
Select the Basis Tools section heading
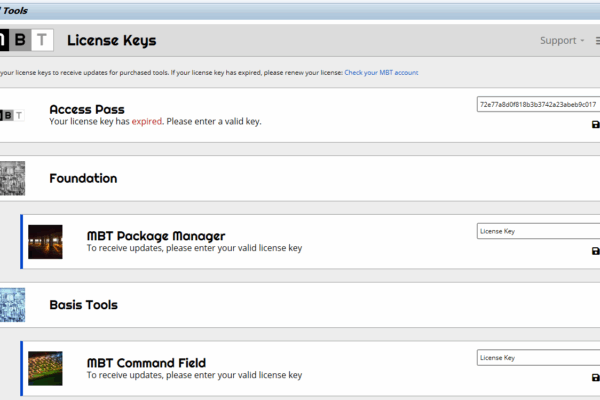[83, 304]
